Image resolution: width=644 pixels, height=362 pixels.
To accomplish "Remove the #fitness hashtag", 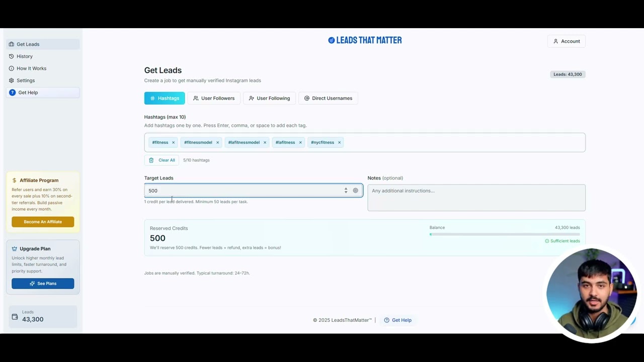I will point(173,142).
